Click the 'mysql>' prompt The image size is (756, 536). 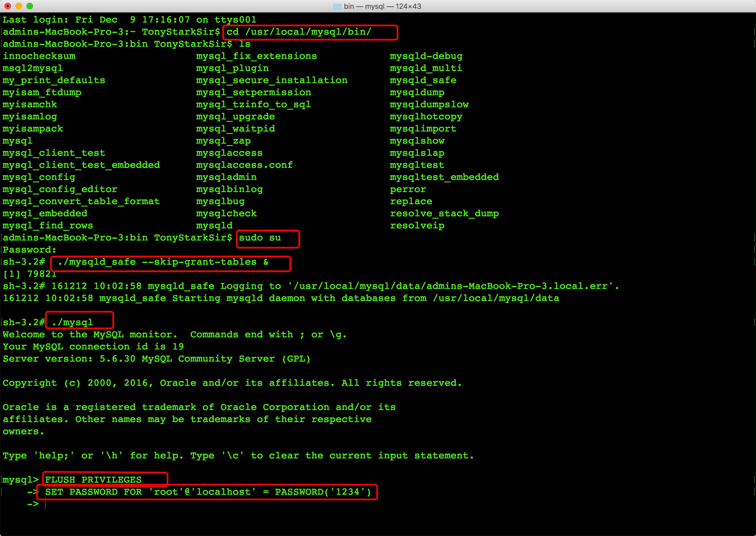(x=21, y=480)
